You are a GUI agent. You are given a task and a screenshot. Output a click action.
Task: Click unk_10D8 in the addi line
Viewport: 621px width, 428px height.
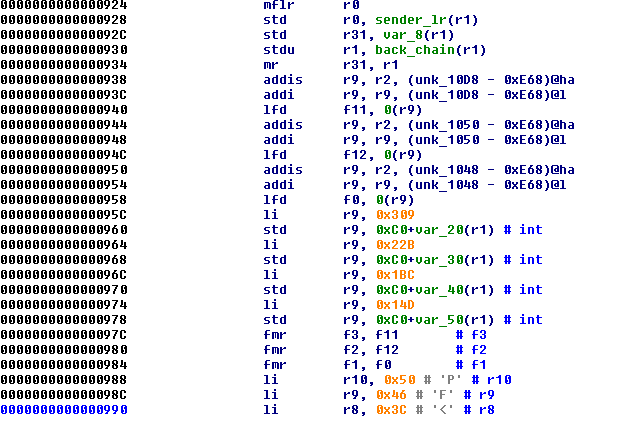click(447, 95)
